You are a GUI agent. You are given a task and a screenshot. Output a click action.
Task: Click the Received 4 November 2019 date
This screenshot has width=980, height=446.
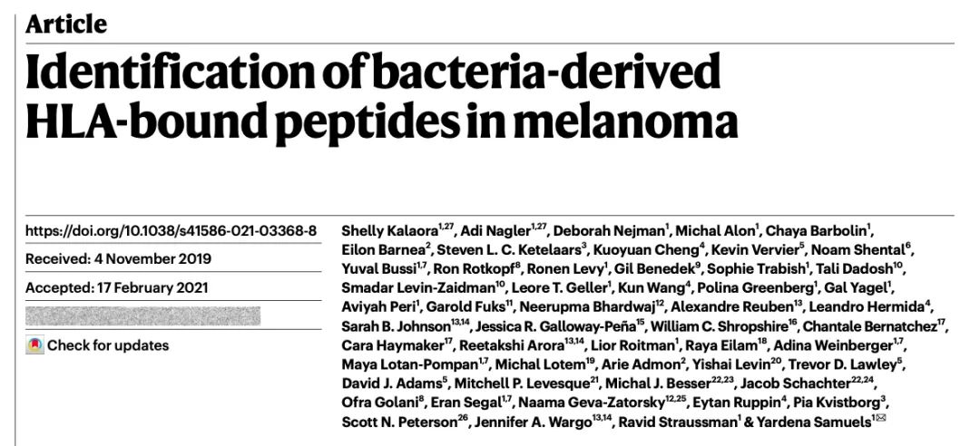(118, 259)
